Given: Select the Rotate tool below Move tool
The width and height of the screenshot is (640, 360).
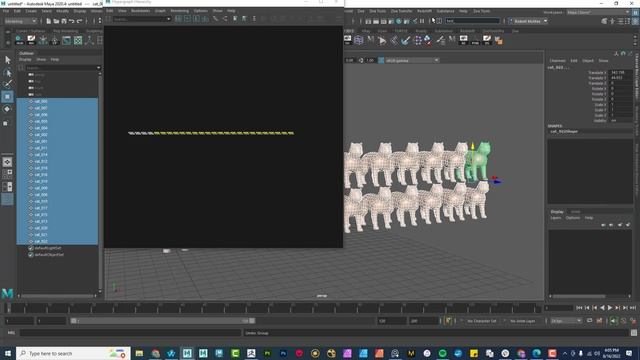Looking at the screenshot, I should tap(7, 109).
